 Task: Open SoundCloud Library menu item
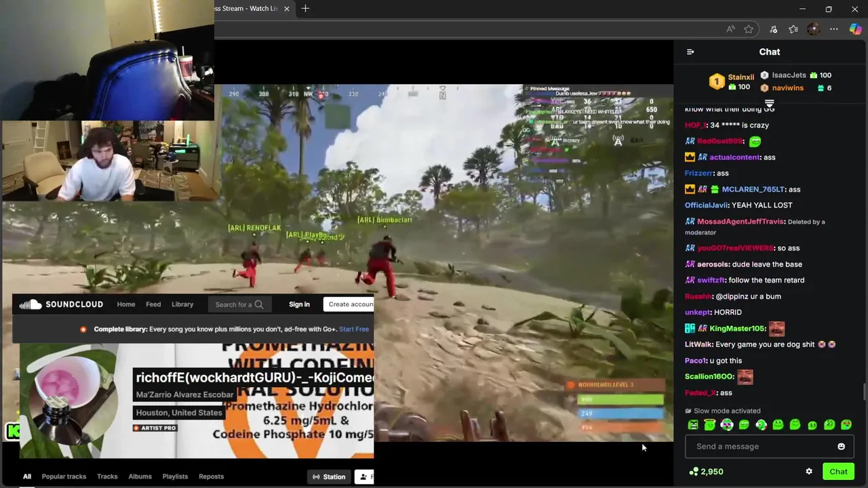coord(182,304)
